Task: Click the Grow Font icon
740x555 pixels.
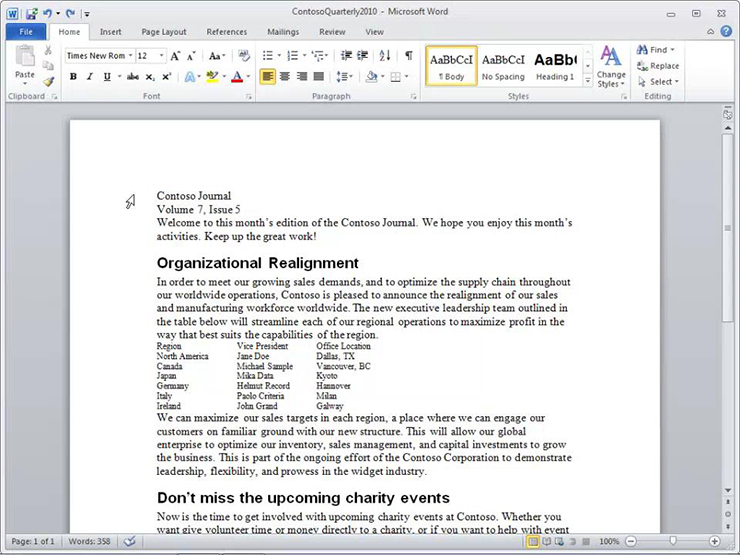Action: pos(175,56)
